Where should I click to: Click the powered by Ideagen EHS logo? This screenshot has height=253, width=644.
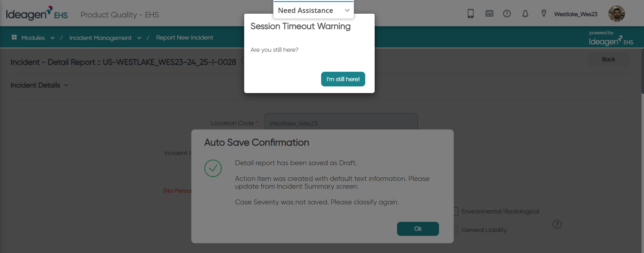coord(611,38)
